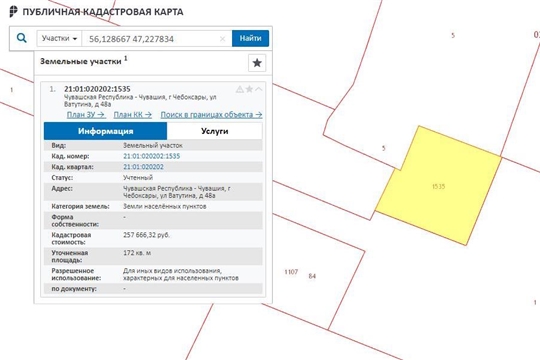Open the План КК link
The width and height of the screenshot is (540, 360).
pyautogui.click(x=133, y=115)
